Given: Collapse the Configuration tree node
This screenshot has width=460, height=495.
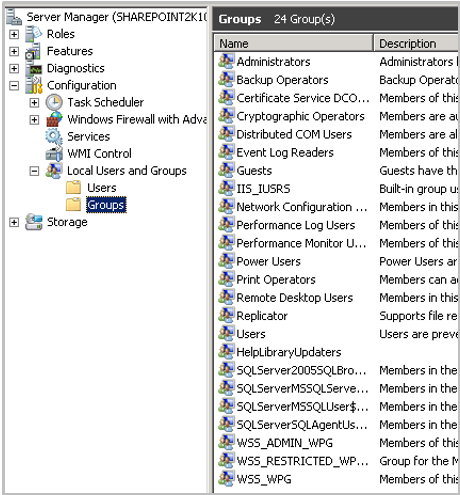Looking at the screenshot, I should [x=14, y=86].
